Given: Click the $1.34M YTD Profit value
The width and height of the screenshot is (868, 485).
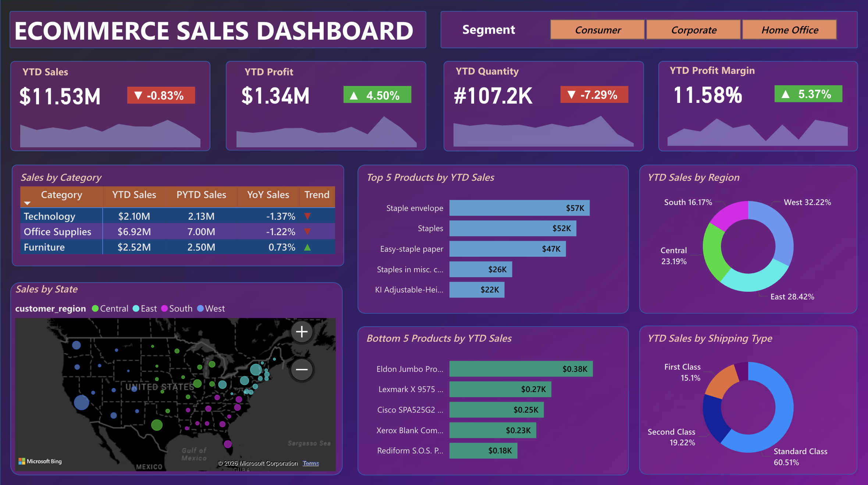Looking at the screenshot, I should 275,96.
